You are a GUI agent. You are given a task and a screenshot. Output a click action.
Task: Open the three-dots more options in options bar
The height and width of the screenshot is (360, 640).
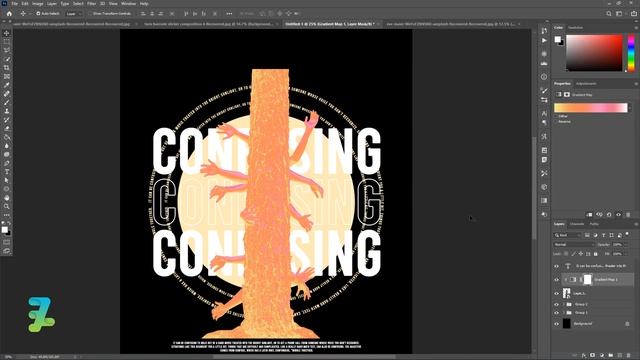click(x=229, y=13)
